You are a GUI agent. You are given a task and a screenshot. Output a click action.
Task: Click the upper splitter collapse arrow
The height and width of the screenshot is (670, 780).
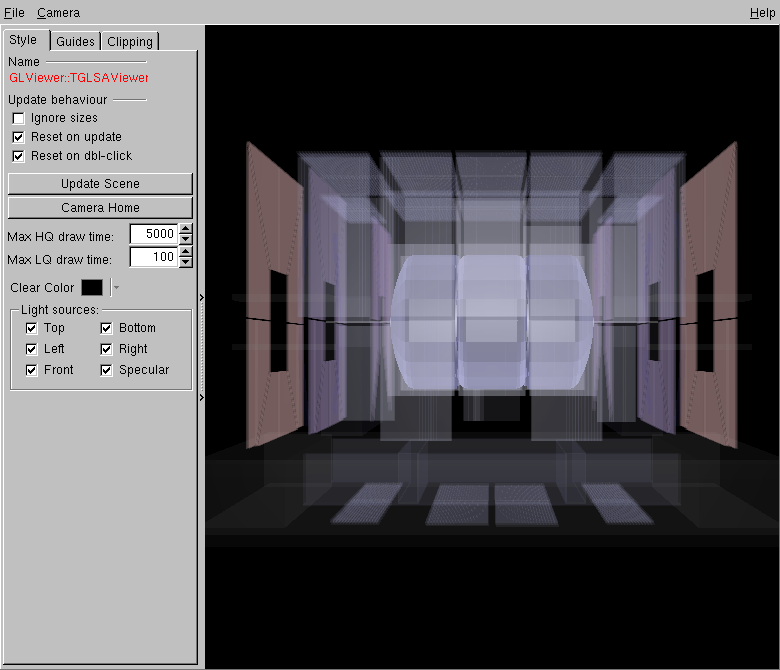tap(201, 297)
